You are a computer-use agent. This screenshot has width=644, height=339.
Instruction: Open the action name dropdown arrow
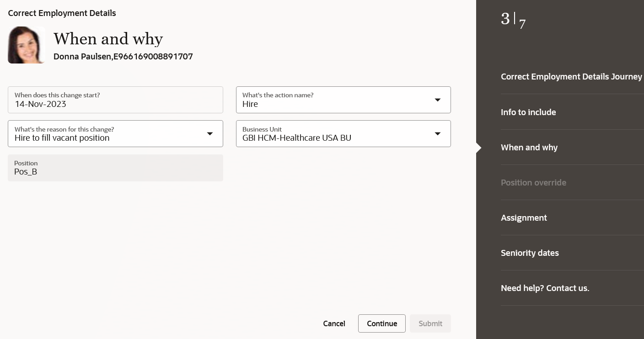[x=438, y=100]
